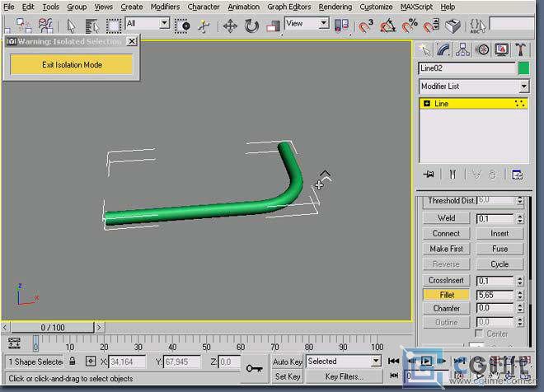This screenshot has height=392, width=544.
Task: Open the Modify command panel tab
Action: pyautogui.click(x=443, y=50)
